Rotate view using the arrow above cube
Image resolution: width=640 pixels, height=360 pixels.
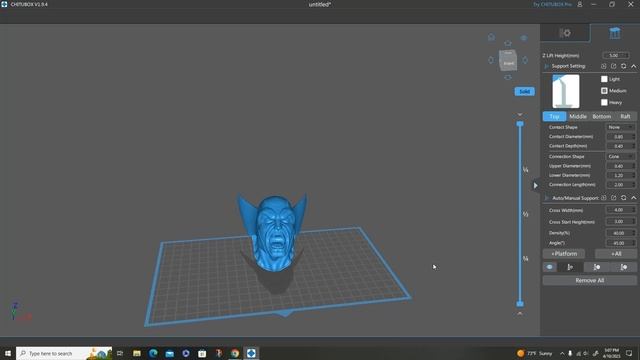(x=508, y=43)
